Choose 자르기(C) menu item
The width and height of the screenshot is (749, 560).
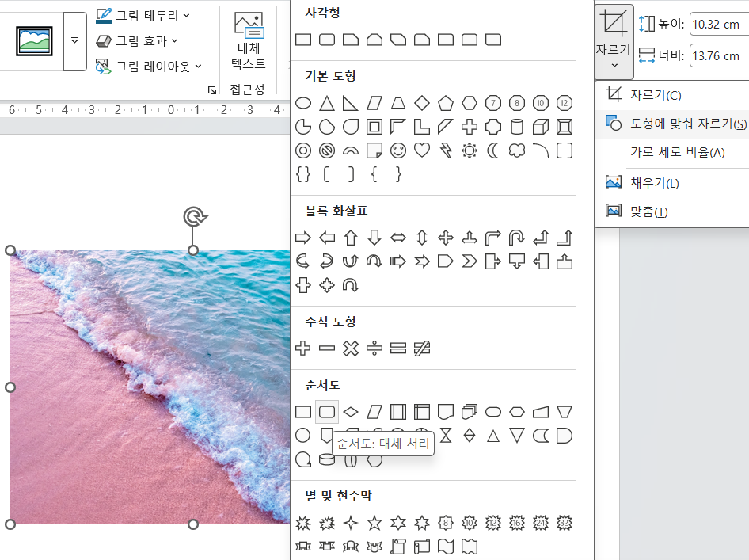click(671, 95)
